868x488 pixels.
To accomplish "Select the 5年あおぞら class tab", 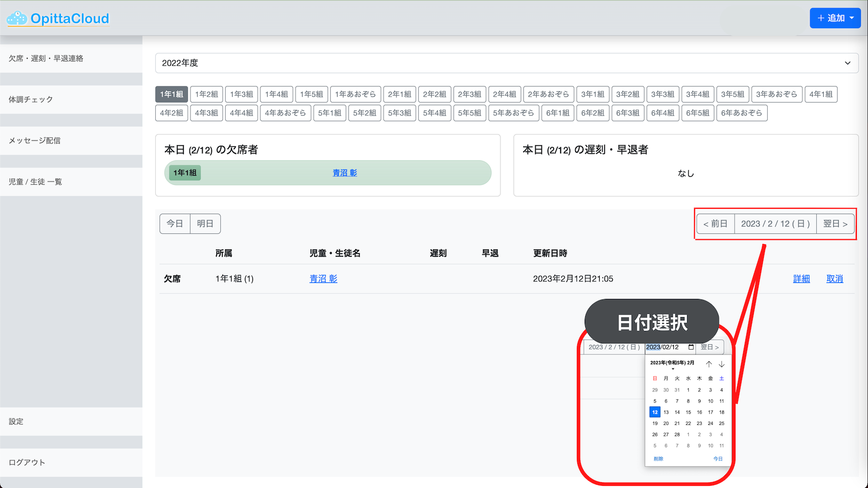I will (x=514, y=113).
